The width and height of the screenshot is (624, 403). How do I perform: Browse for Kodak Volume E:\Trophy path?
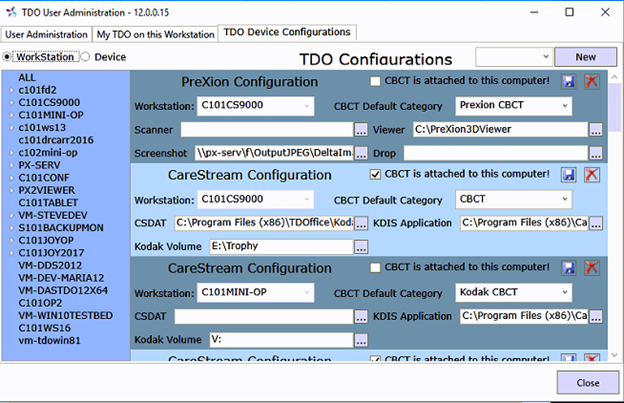pyautogui.click(x=362, y=246)
